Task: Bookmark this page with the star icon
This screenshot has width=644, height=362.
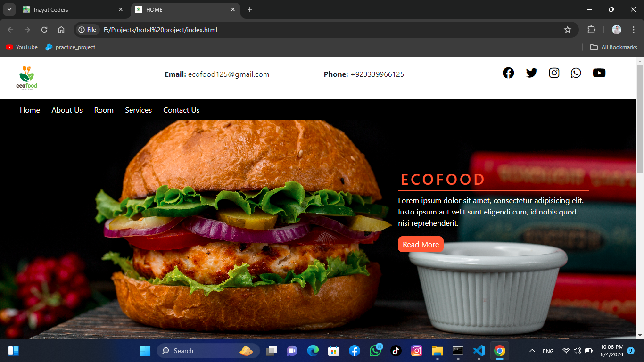Action: (x=568, y=30)
